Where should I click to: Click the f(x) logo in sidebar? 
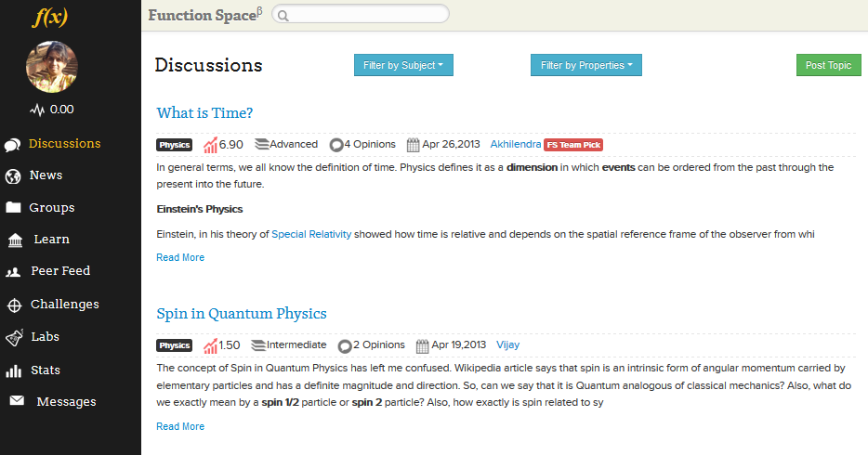50,17
